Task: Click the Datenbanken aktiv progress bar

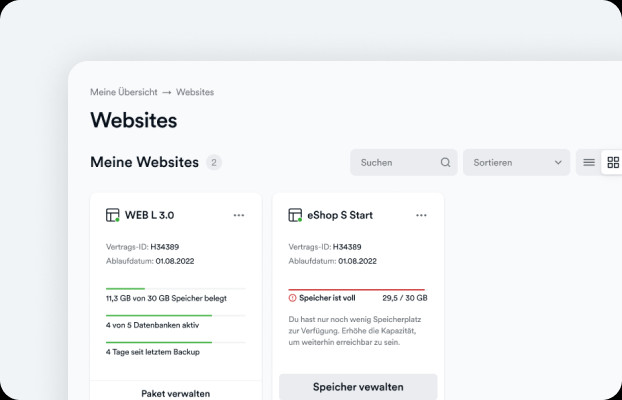Action: (x=176, y=315)
